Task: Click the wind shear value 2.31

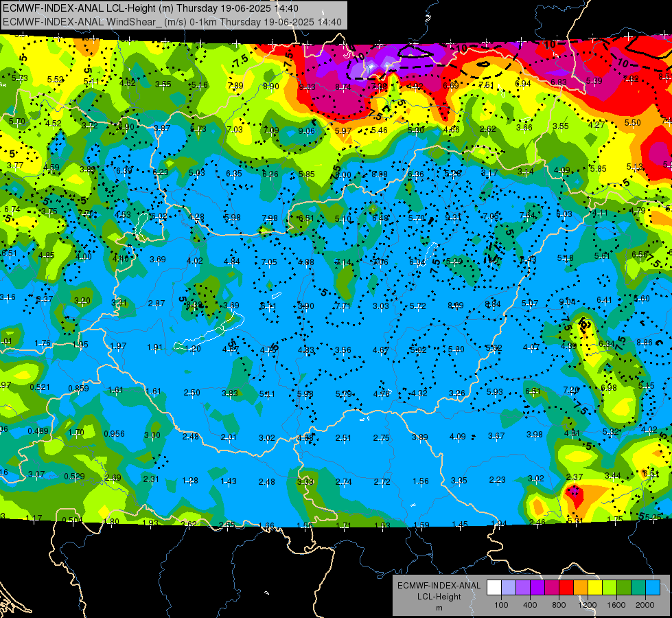Action: coord(151,479)
